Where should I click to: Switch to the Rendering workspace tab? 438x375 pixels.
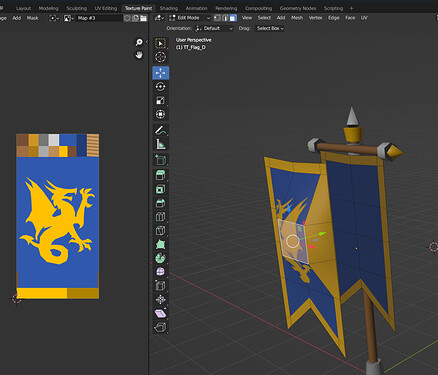[x=226, y=8]
